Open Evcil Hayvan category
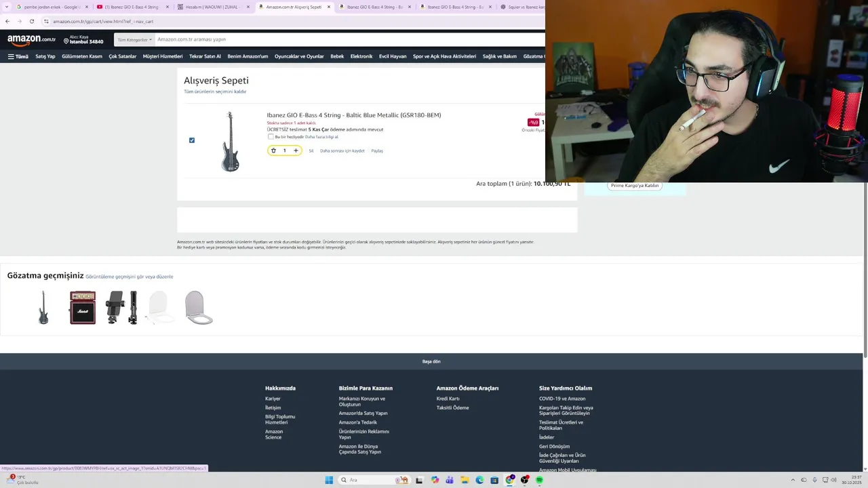The height and width of the screenshot is (488, 868). click(x=393, y=56)
